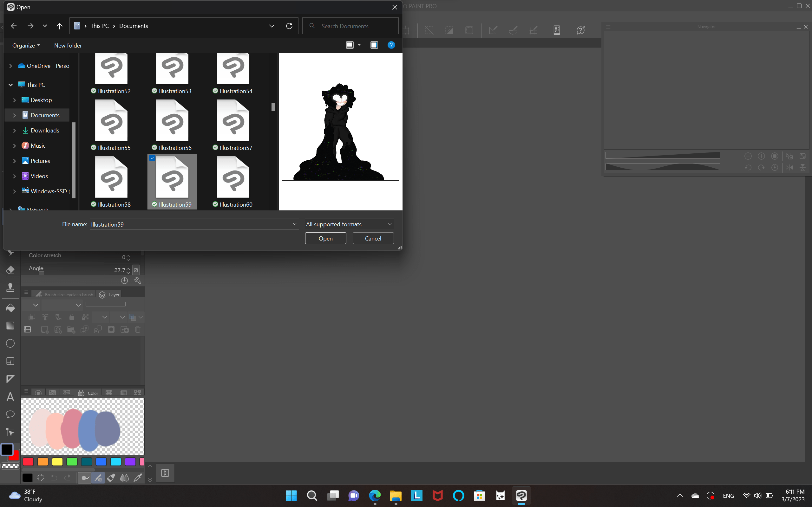Select transparent color swatch

tap(10, 466)
